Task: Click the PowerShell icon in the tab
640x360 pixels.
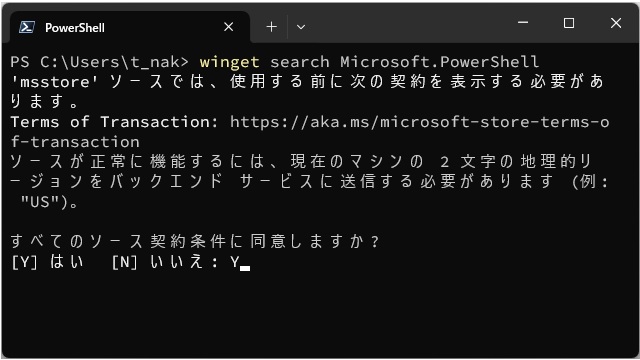Action: coord(27,27)
